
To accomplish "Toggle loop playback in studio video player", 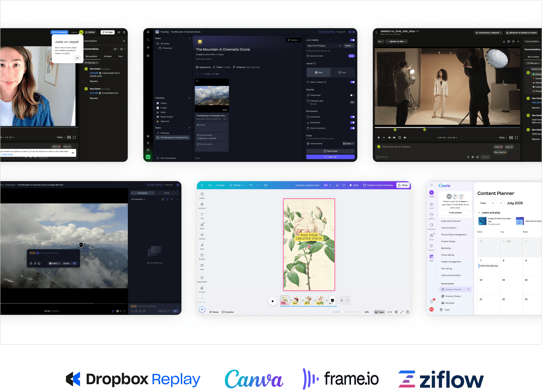I will (x=400, y=137).
